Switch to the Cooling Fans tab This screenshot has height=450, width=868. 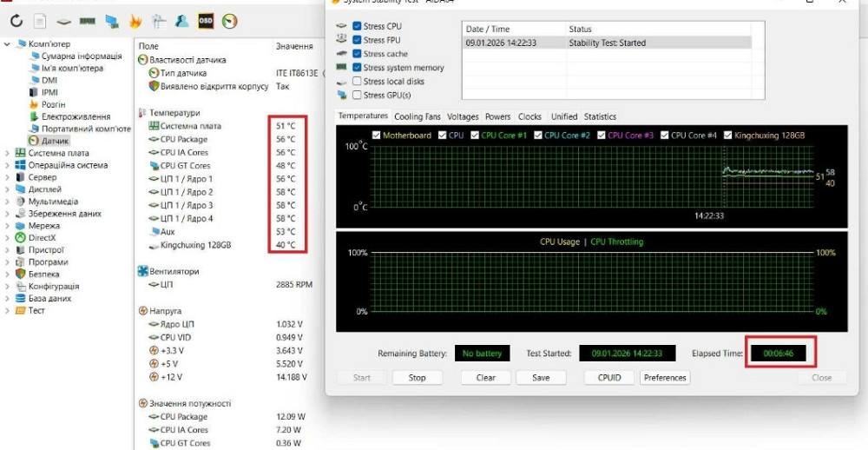pyautogui.click(x=417, y=116)
